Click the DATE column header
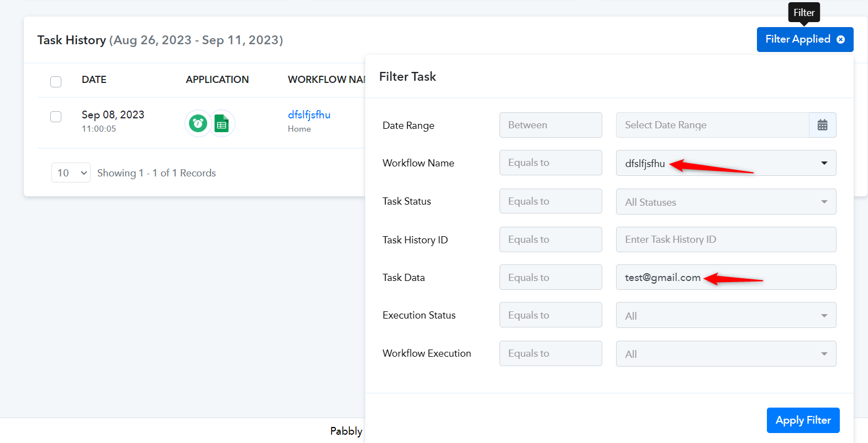The height and width of the screenshot is (443, 868). [94, 80]
